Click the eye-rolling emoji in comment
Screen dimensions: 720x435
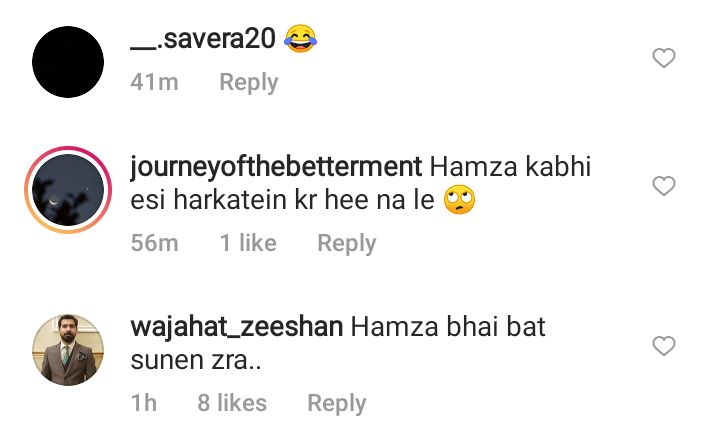click(x=460, y=200)
